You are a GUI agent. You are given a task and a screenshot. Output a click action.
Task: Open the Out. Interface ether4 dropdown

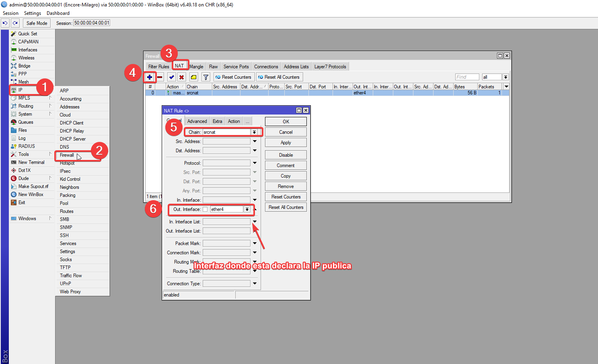coord(247,209)
